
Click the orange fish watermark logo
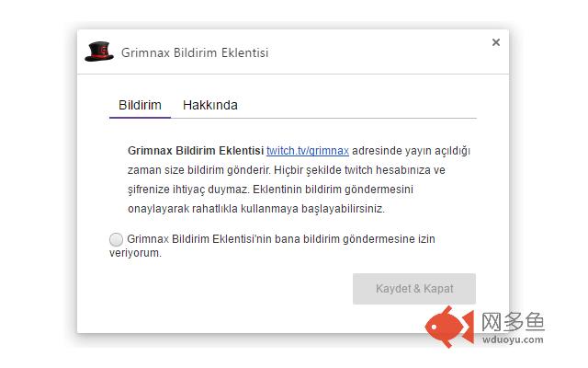[449, 327]
